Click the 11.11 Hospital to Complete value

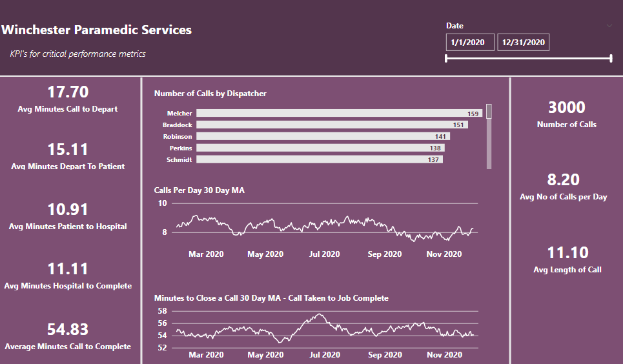click(x=68, y=269)
